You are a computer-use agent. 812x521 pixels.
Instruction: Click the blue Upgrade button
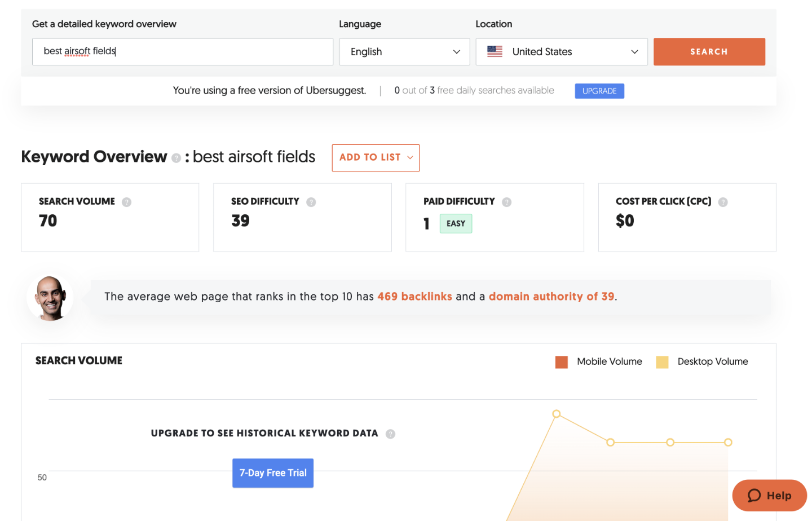click(x=599, y=91)
